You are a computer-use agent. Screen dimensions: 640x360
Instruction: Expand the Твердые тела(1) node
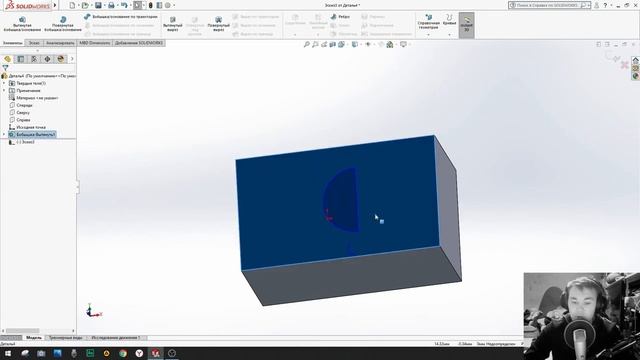click(x=4, y=83)
